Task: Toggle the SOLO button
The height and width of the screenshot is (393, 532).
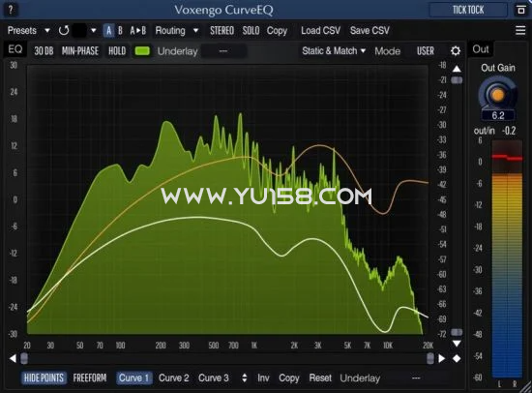Action: [x=251, y=31]
